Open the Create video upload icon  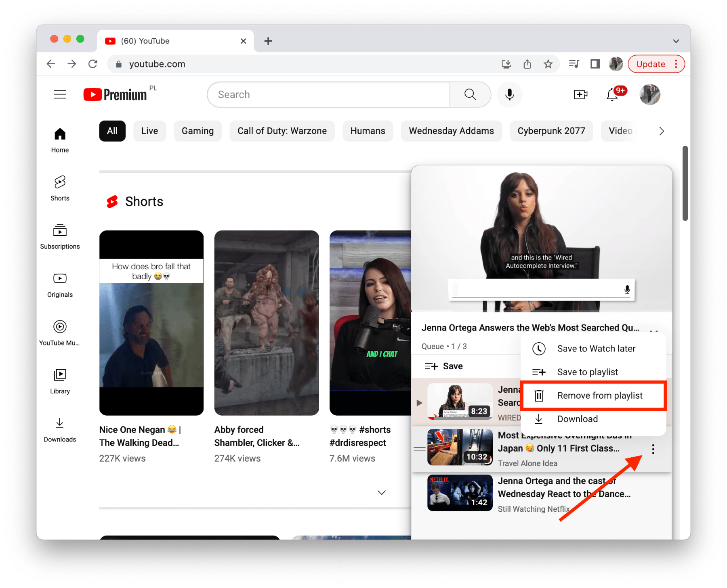[x=580, y=94]
